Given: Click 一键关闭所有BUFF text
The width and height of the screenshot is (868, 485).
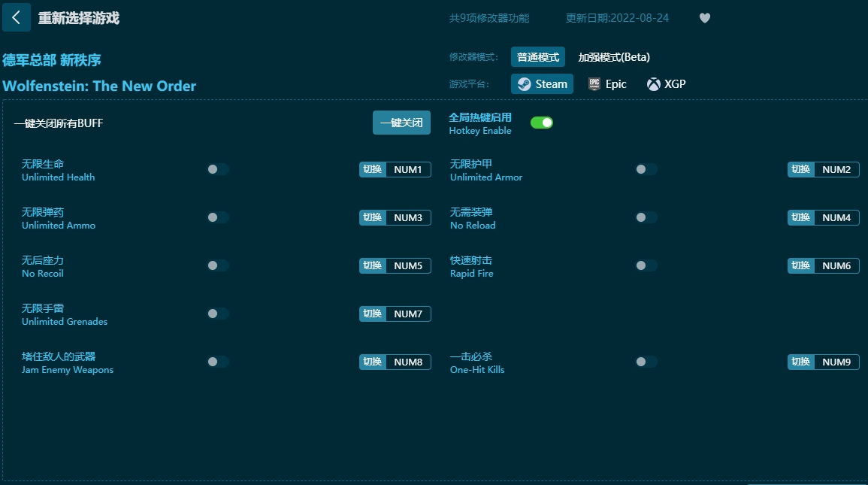Looking at the screenshot, I should [59, 123].
